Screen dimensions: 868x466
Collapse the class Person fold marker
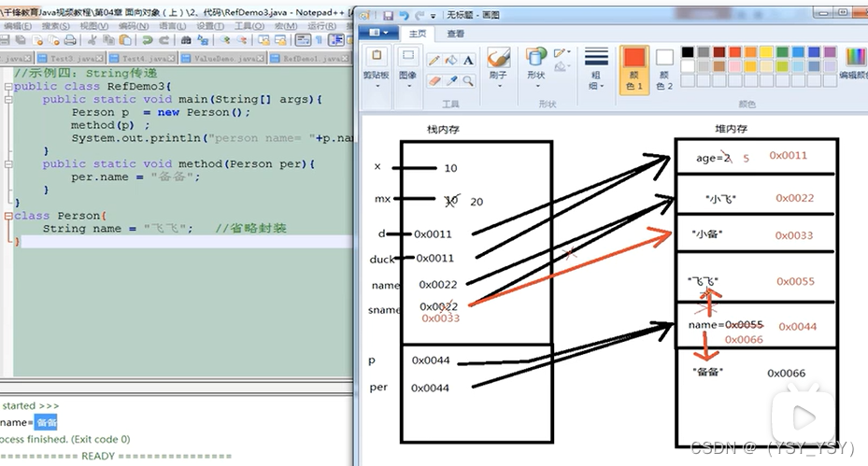tap(8, 216)
